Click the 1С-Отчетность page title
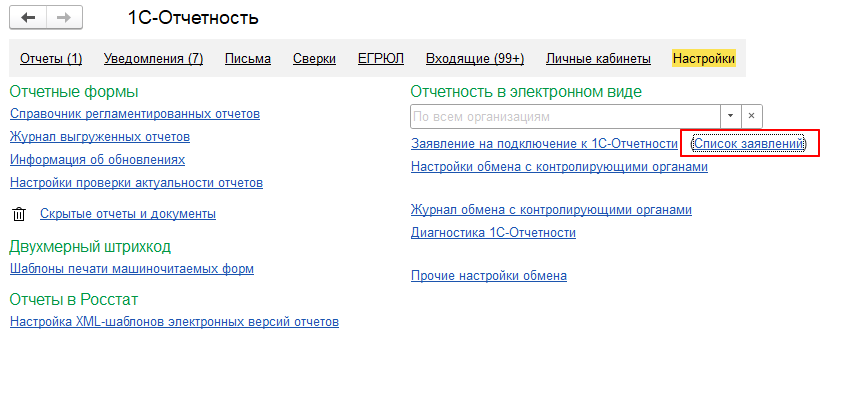Image resolution: width=843 pixels, height=406 pixels. [x=193, y=18]
